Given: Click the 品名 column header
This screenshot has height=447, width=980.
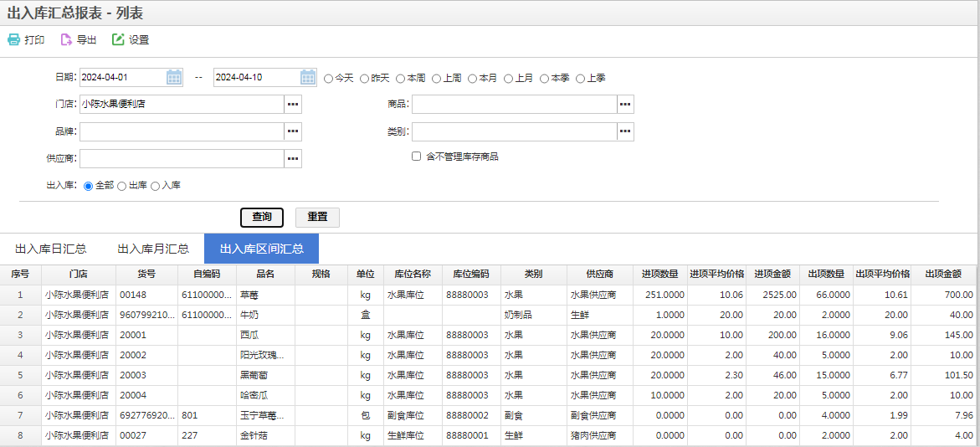Looking at the screenshot, I should coord(265,274).
